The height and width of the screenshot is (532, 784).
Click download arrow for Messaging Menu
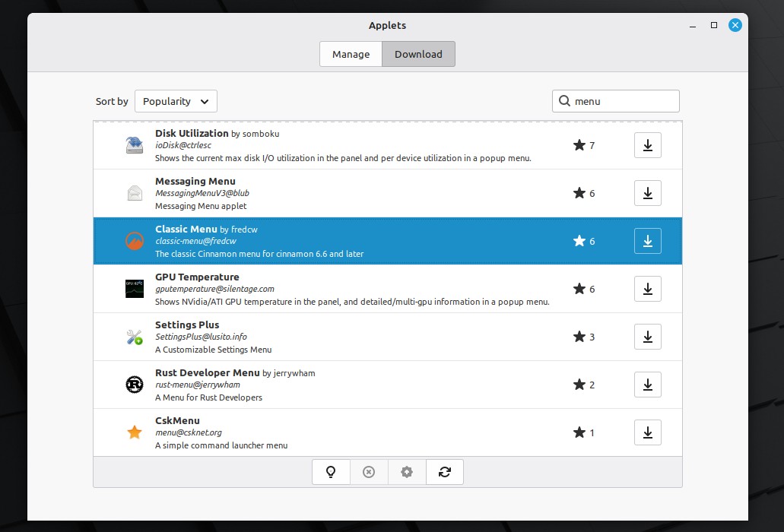pyautogui.click(x=647, y=193)
